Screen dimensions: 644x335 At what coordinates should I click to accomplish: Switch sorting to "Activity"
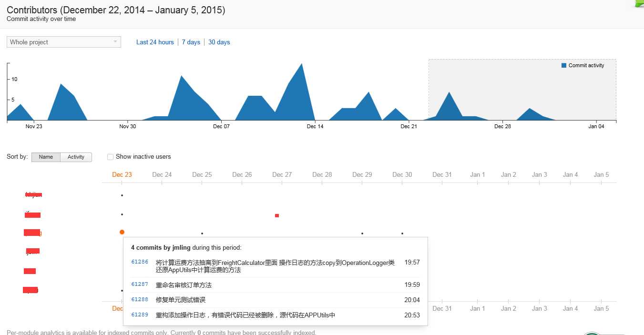click(76, 157)
